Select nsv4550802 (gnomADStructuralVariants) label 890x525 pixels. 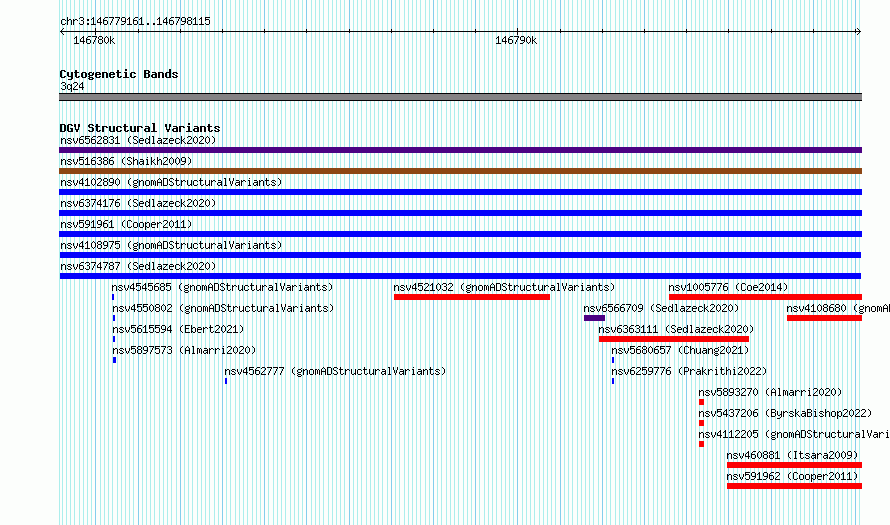coord(223,308)
